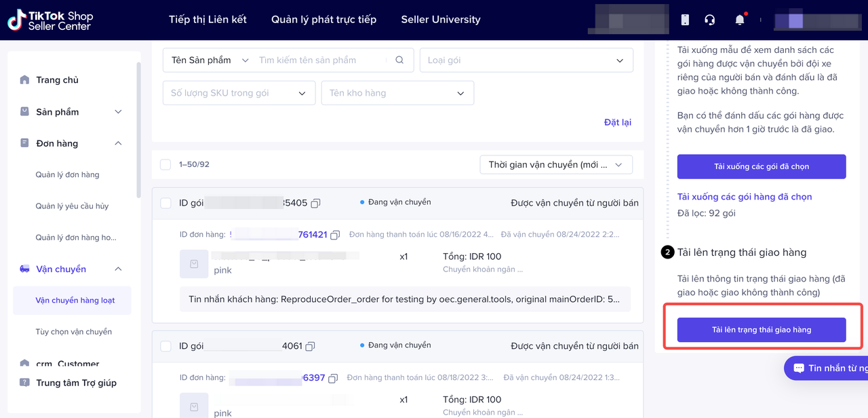Copy the package ID ending in 4061
Screen dimensions: 868x418
click(x=311, y=346)
